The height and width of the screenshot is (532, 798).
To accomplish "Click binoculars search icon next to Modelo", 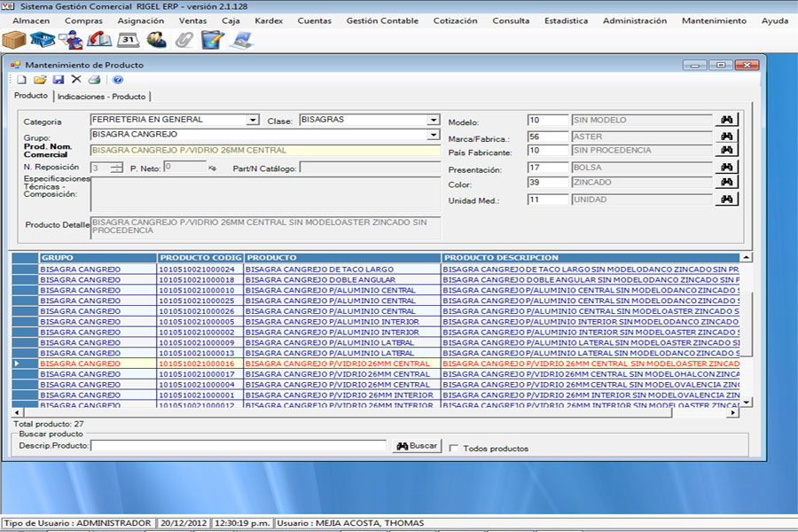I will pyautogui.click(x=727, y=121).
